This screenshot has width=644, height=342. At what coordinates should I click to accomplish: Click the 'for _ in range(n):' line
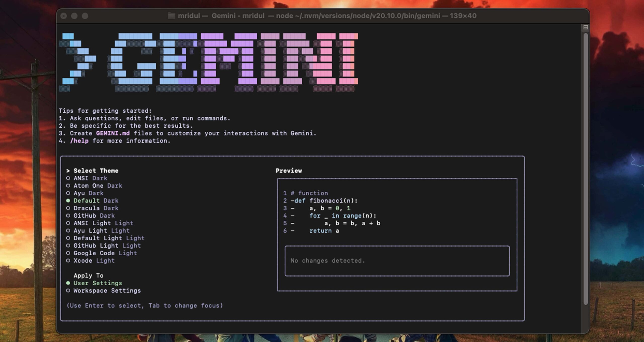(x=343, y=216)
